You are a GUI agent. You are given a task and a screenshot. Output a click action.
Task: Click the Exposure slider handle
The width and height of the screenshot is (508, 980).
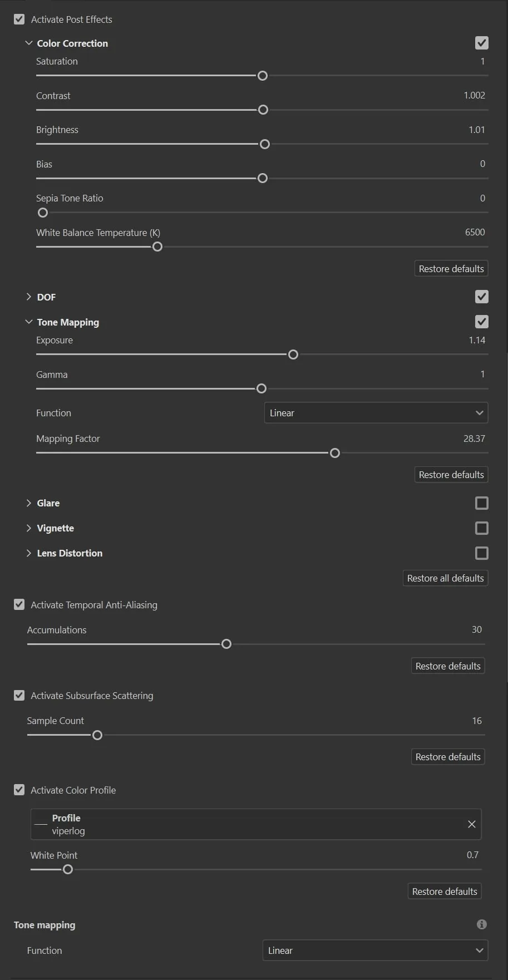pyautogui.click(x=293, y=354)
